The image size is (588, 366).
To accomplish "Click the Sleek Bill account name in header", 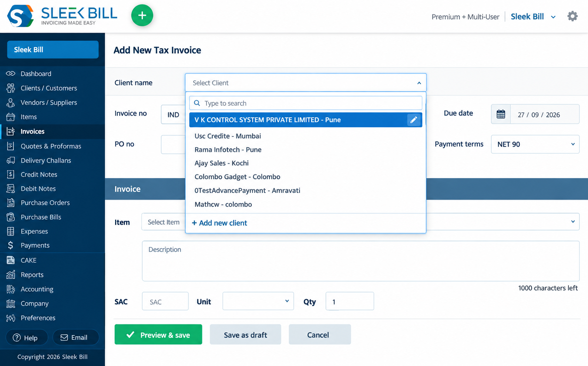I will [527, 17].
